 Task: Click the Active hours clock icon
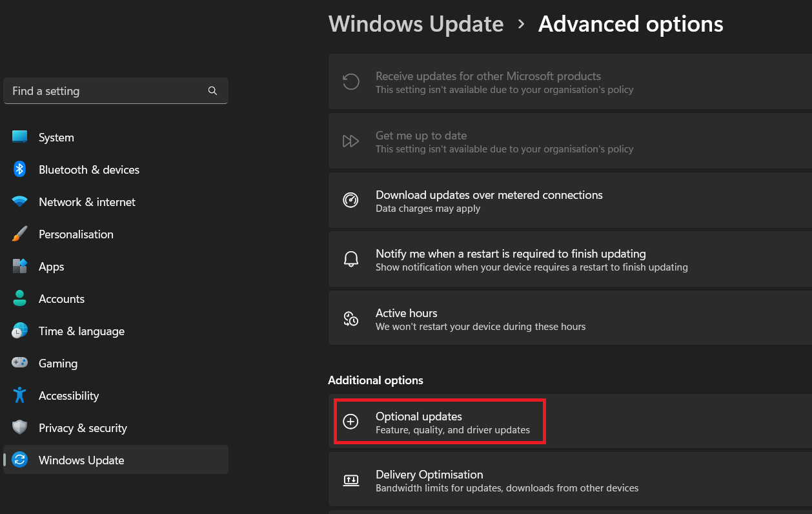click(x=350, y=318)
